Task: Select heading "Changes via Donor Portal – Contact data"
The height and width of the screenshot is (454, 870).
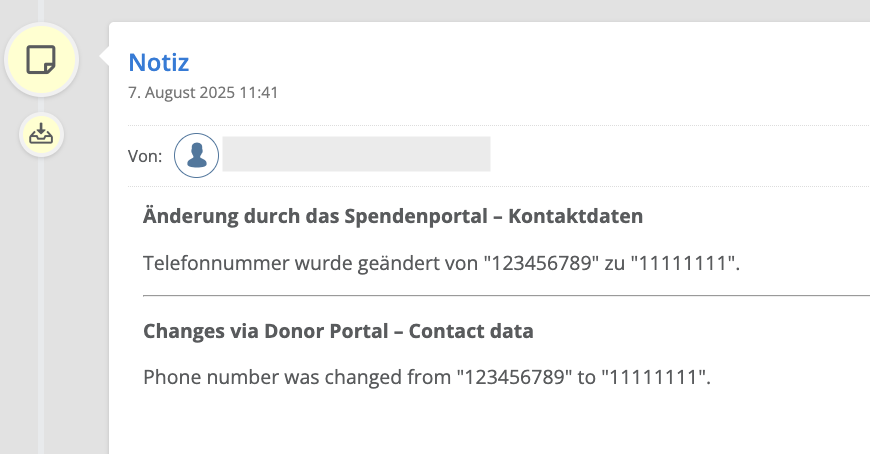Action: [x=338, y=331]
